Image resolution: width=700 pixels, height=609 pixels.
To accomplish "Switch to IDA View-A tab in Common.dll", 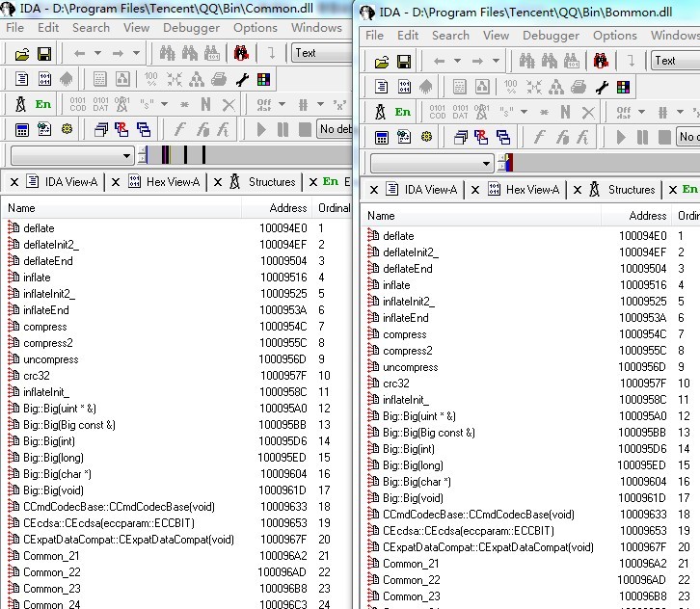I will point(62,182).
